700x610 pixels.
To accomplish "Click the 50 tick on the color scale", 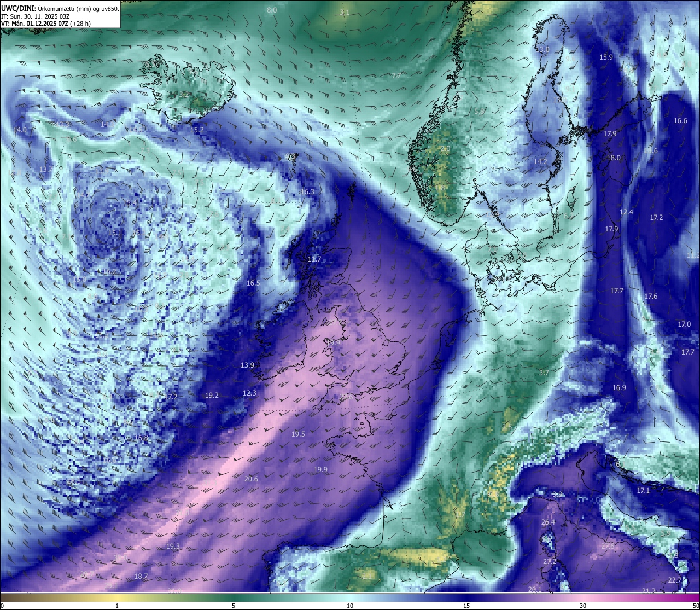I will [x=695, y=606].
